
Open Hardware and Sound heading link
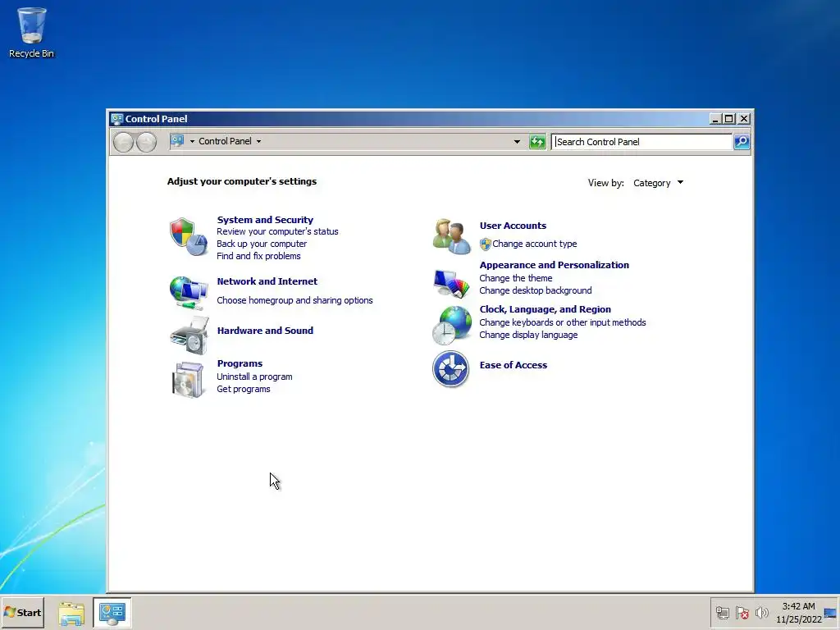point(265,331)
